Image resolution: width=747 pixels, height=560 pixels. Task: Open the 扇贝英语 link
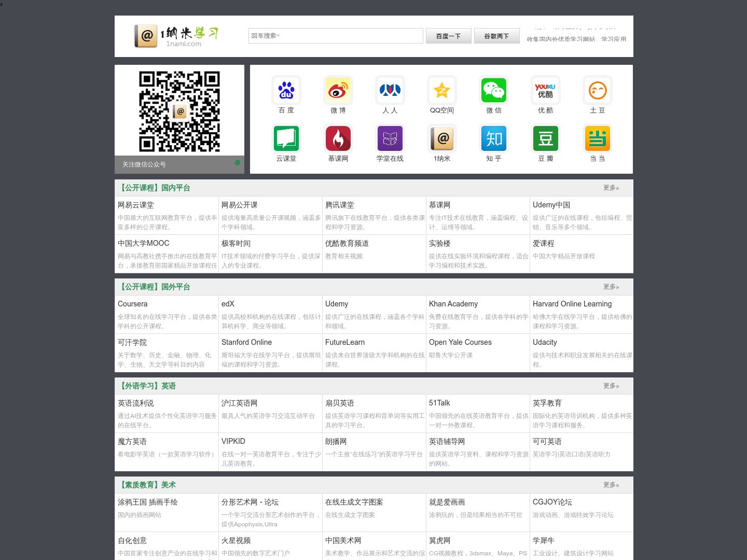tap(340, 403)
